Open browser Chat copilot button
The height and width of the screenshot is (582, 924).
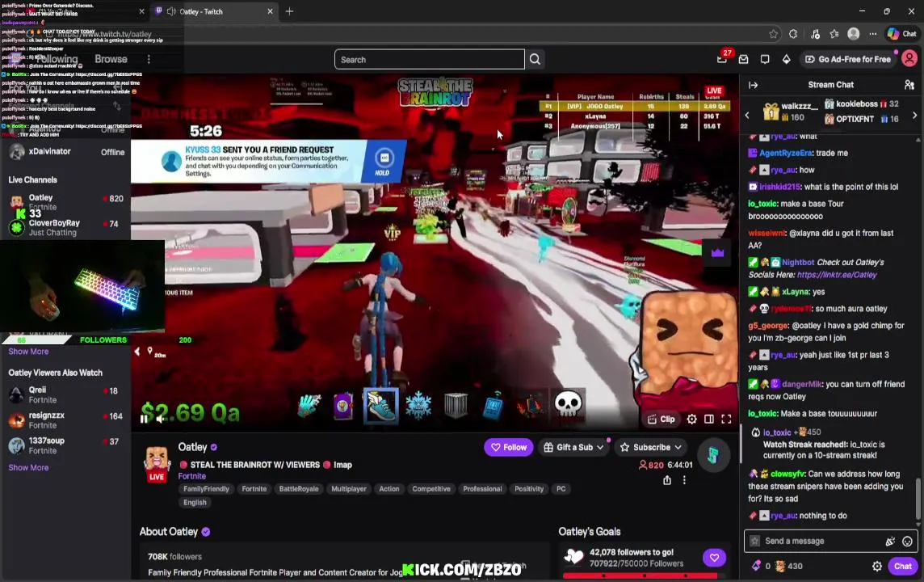tap(902, 34)
